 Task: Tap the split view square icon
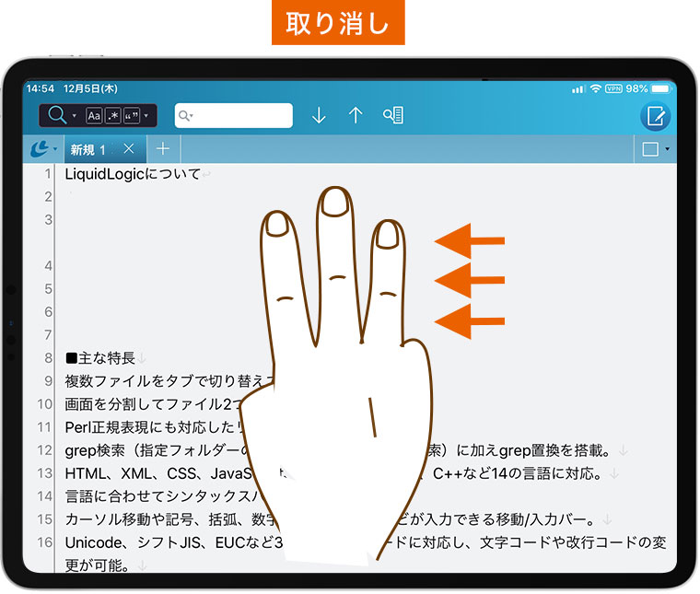pos(650,149)
